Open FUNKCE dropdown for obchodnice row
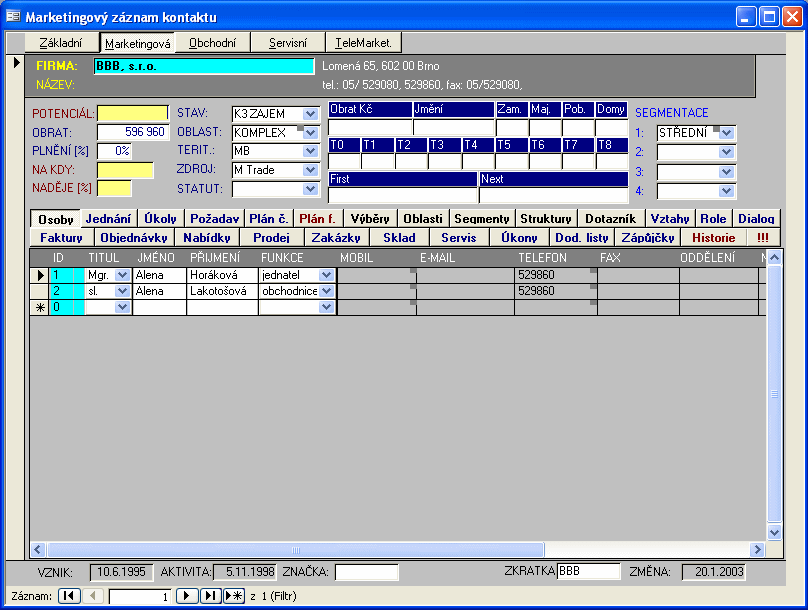The width and height of the screenshot is (808, 610). [326, 291]
